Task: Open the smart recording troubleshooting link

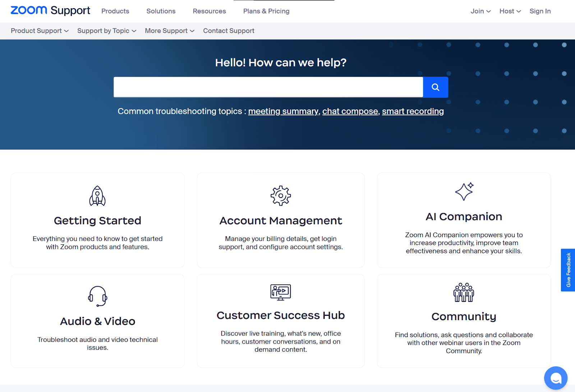Action: pyautogui.click(x=413, y=111)
